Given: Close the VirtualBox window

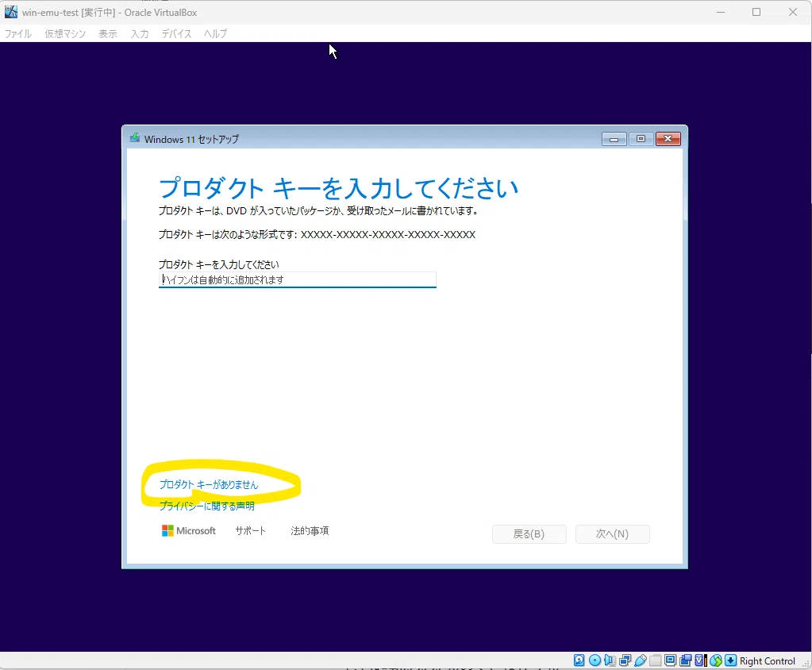Looking at the screenshot, I should (793, 12).
